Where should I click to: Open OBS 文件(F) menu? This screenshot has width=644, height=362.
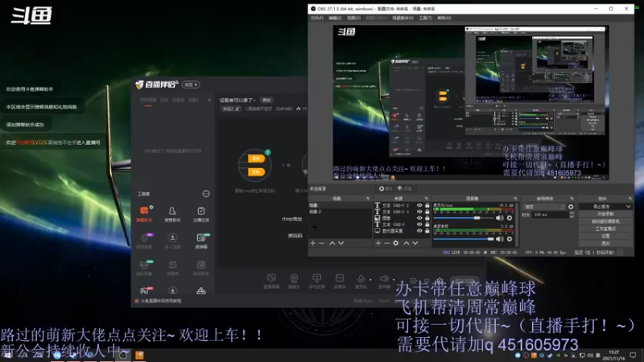(316, 18)
